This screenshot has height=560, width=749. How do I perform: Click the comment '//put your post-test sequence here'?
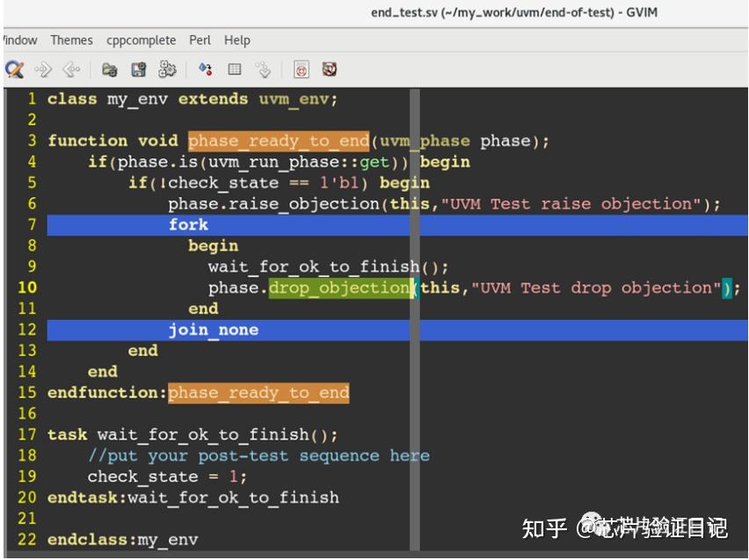[258, 456]
